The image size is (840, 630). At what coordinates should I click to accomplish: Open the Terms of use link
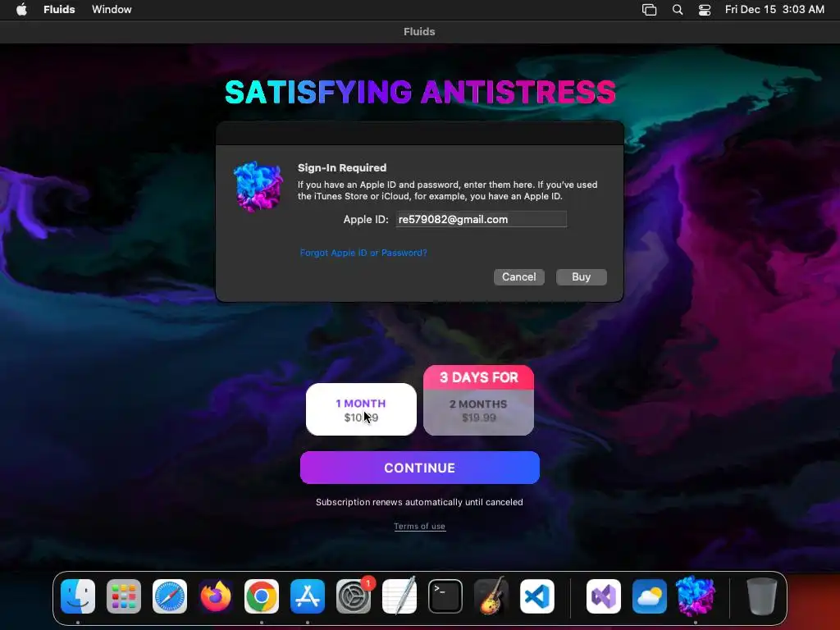419,526
